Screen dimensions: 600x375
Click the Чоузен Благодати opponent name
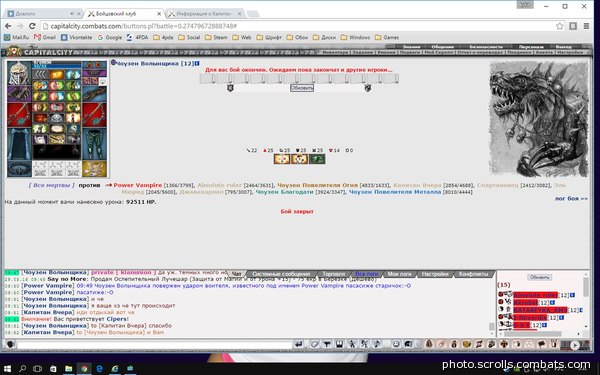(284, 192)
